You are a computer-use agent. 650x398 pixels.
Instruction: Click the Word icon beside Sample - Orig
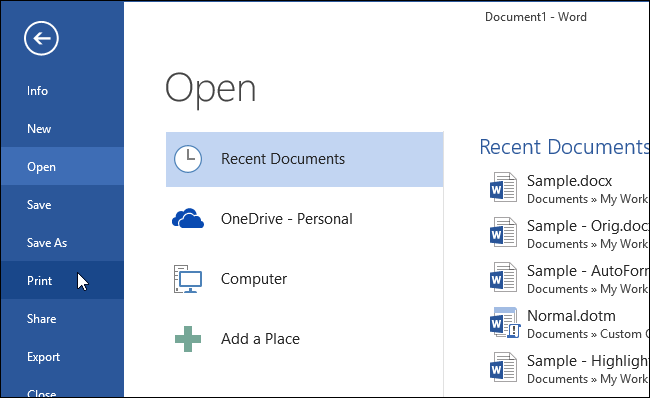503,232
